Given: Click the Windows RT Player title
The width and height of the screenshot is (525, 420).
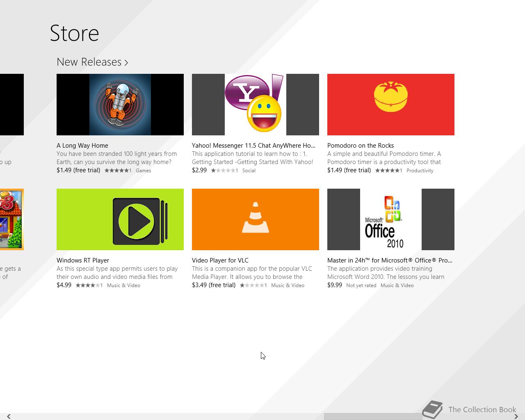Looking at the screenshot, I should pyautogui.click(x=83, y=260).
